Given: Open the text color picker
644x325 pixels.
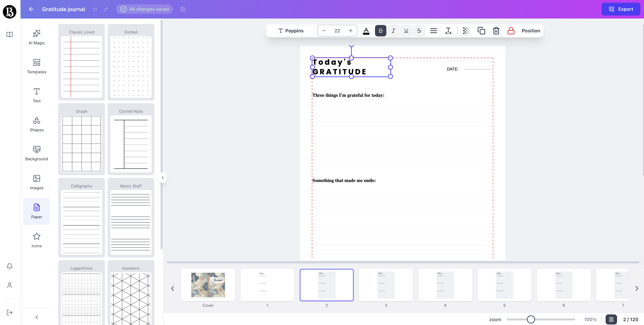Looking at the screenshot, I should (x=366, y=31).
